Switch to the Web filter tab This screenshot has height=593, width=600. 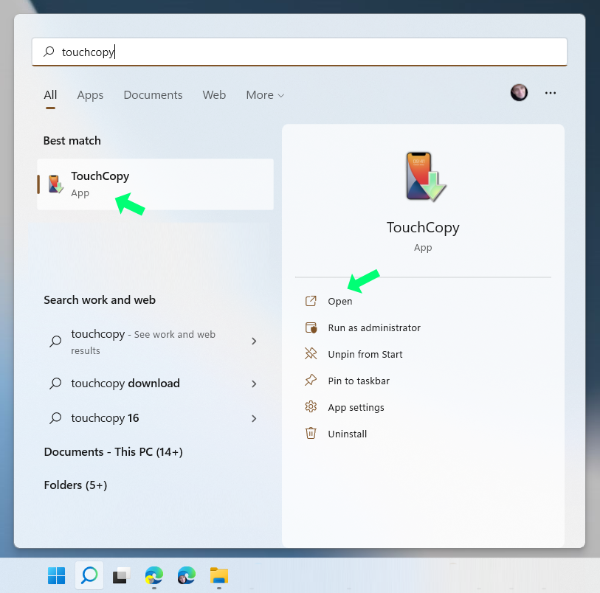point(214,95)
